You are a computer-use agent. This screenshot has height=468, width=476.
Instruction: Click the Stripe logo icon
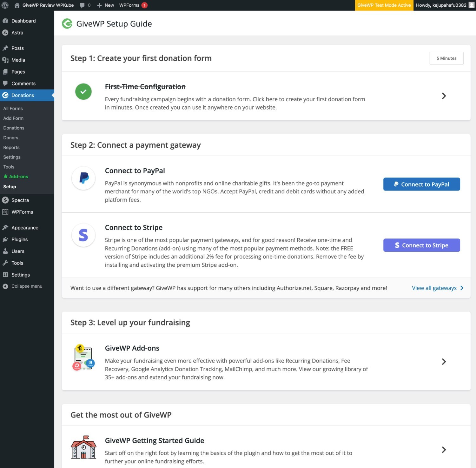(x=83, y=235)
